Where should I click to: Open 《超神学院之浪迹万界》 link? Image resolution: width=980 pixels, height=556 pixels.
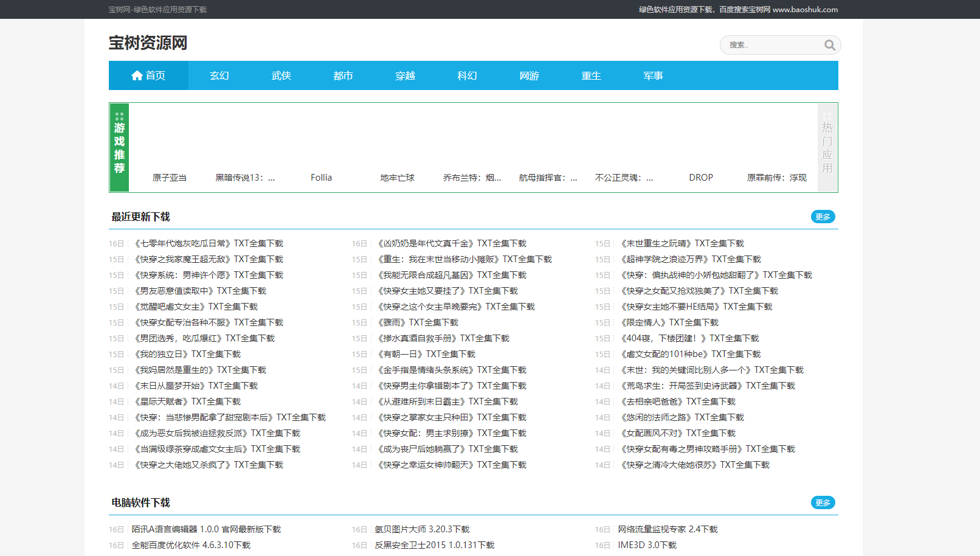(x=689, y=259)
